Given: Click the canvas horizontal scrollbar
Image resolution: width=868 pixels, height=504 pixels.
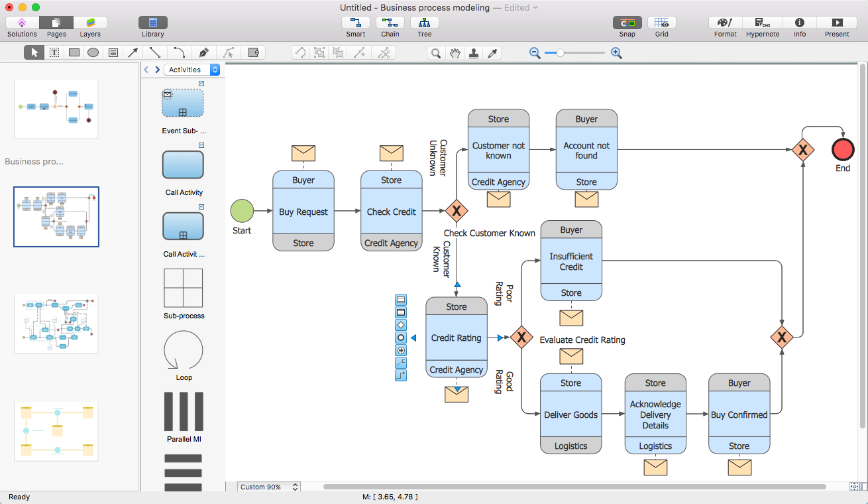Looking at the screenshot, I should (574, 487).
